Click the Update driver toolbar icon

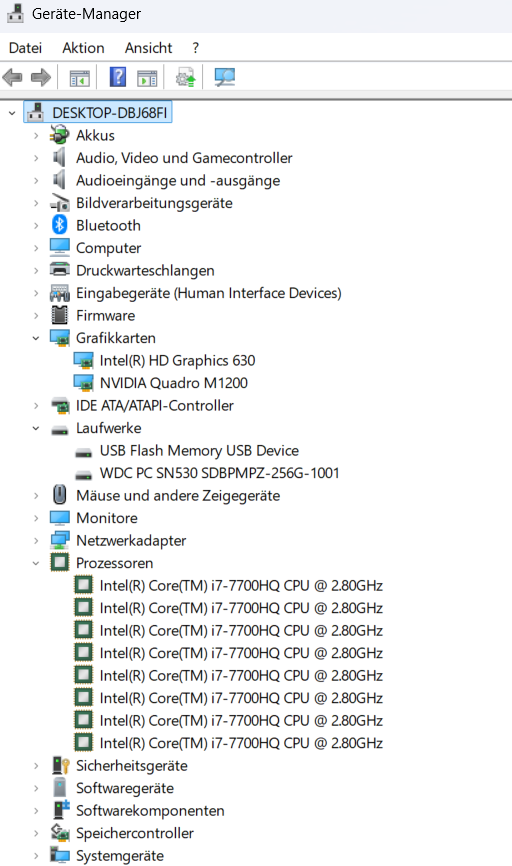point(186,77)
